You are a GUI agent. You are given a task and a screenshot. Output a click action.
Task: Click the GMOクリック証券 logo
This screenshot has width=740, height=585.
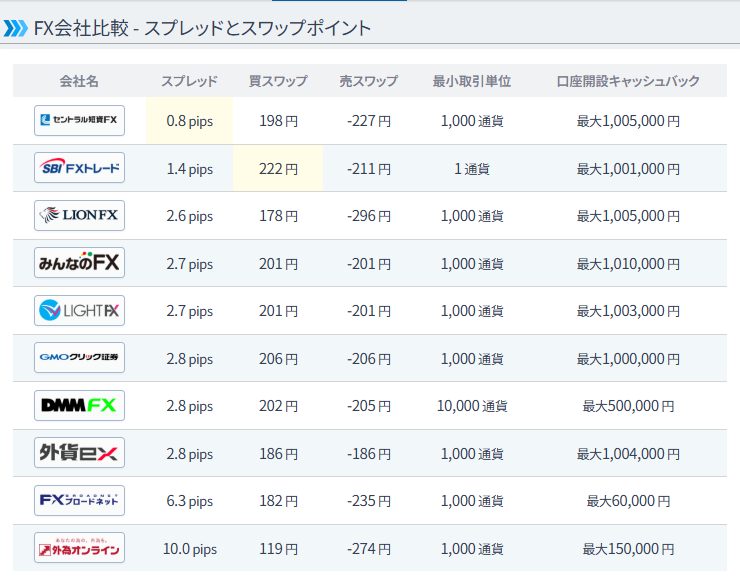[79, 358]
